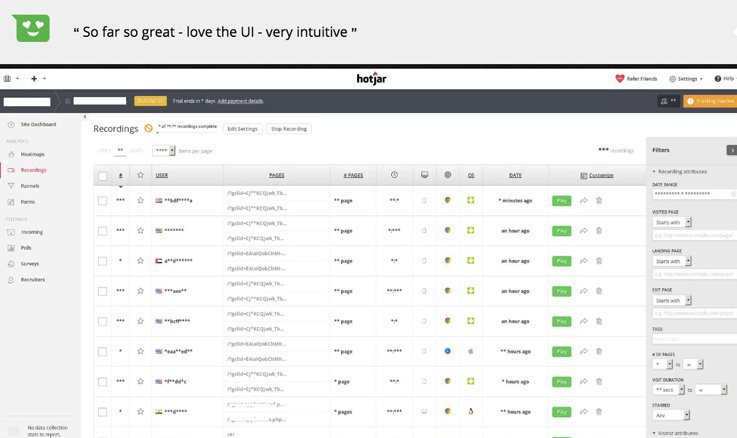The width and height of the screenshot is (737, 438).
Task: Open the plus add-new dropdown
Action: pyautogui.click(x=38, y=78)
